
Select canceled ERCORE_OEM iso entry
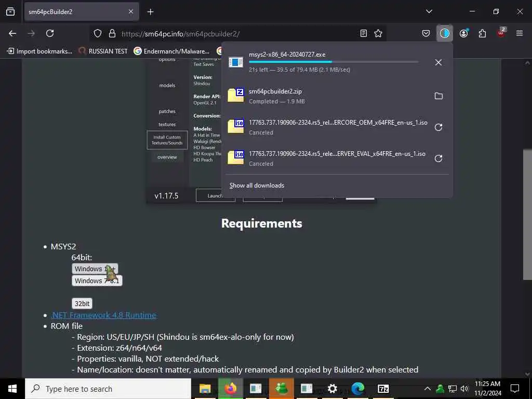coord(326,127)
